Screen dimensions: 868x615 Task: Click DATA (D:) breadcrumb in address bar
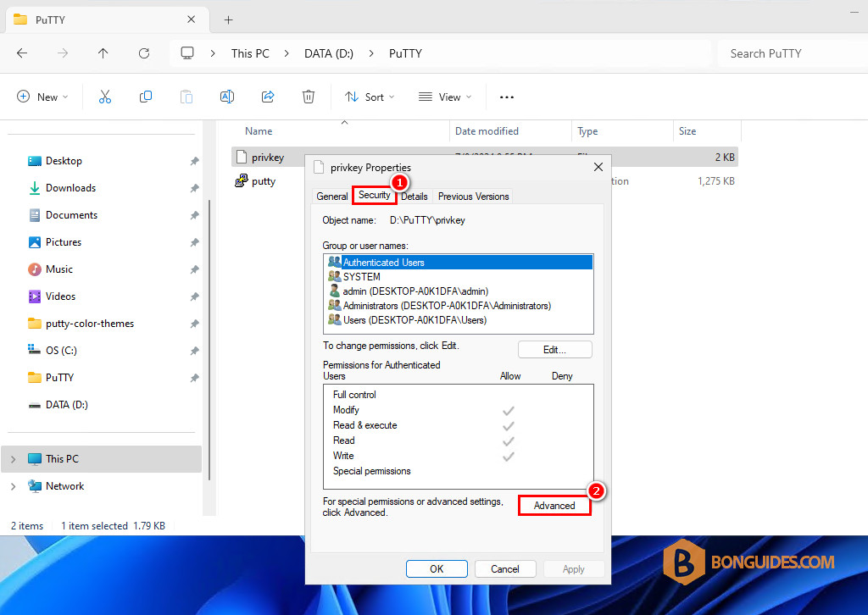pyautogui.click(x=329, y=53)
